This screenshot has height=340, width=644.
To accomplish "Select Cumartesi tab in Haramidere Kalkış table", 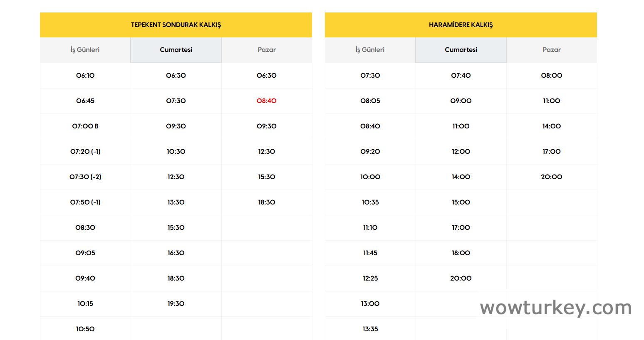I will pyautogui.click(x=461, y=50).
